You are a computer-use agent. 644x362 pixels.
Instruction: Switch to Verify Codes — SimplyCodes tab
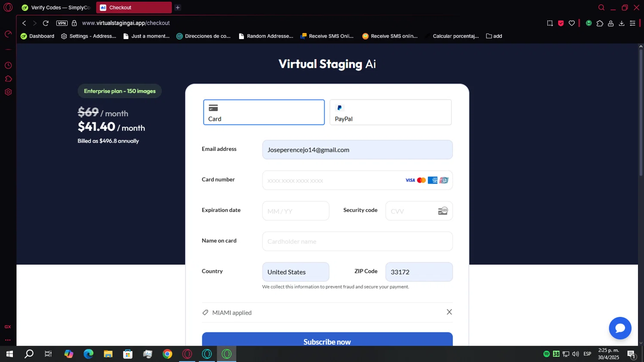click(56, 7)
